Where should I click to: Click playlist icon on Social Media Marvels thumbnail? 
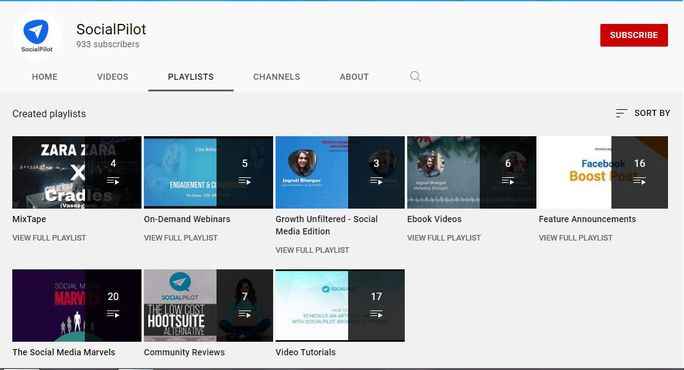coord(113,314)
